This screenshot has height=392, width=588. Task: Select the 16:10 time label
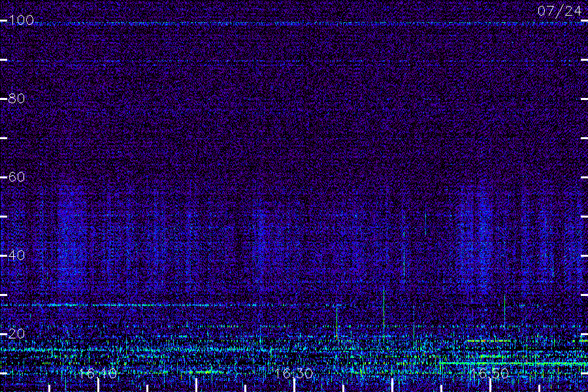(98, 374)
